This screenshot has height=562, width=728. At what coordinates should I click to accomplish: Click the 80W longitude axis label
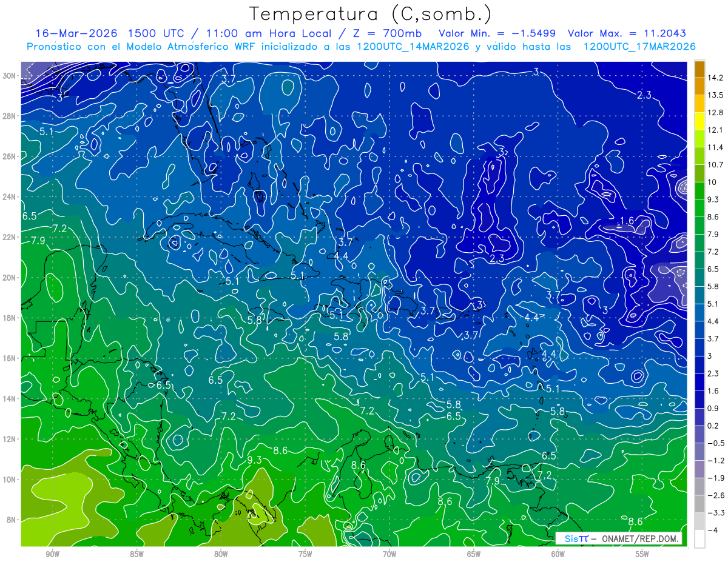221,554
